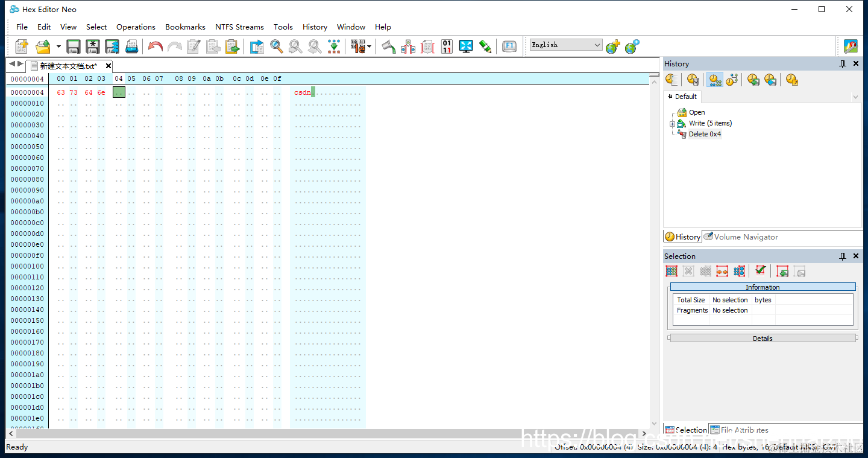Click the Paste clipboard icon with green arrow
Screen dimensions: 868x458
pyautogui.click(x=232, y=46)
